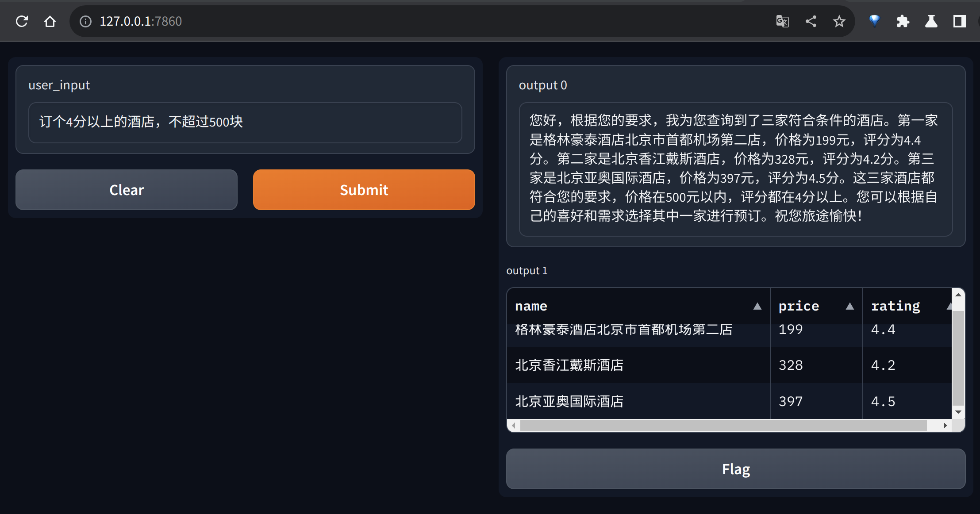Open Chrome Labs flask icon
The image size is (980, 514).
click(x=931, y=21)
